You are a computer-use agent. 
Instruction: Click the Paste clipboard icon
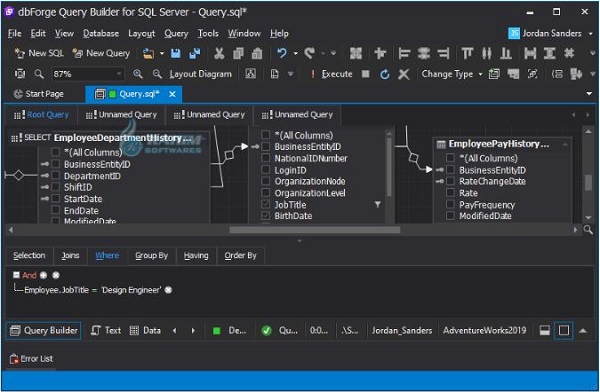click(x=257, y=53)
